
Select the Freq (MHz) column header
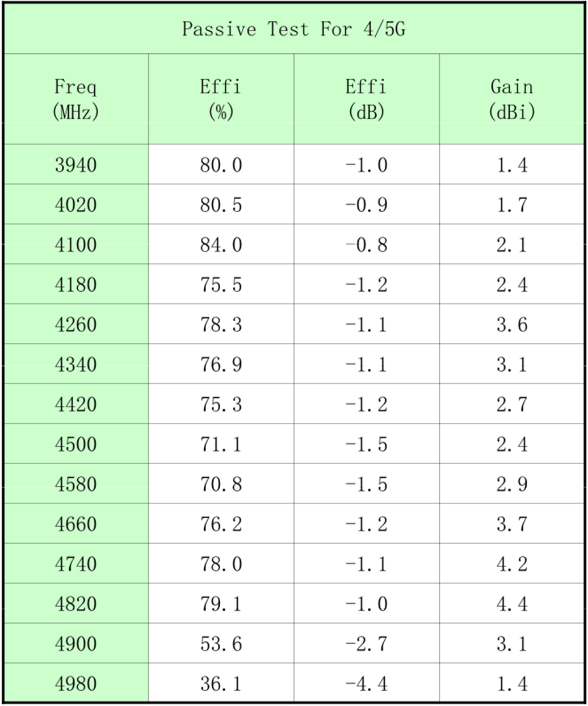point(75,99)
